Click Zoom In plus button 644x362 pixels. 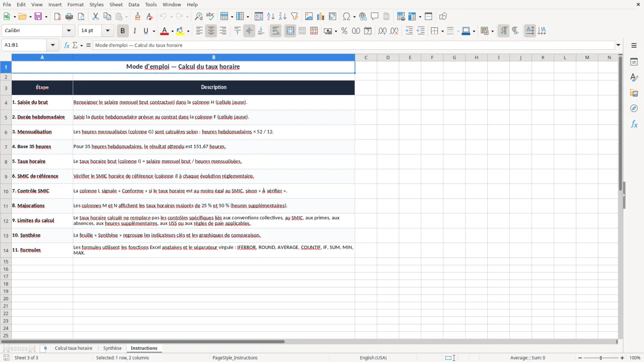[x=623, y=358]
